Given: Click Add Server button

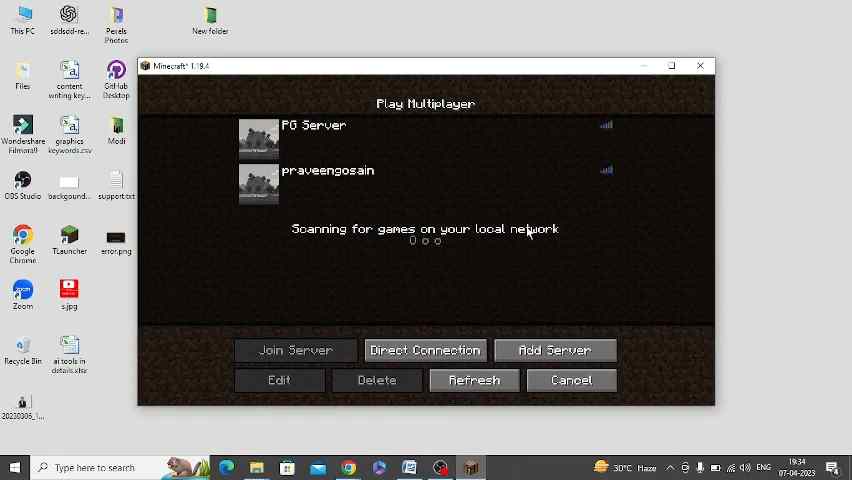Looking at the screenshot, I should click(x=555, y=351).
